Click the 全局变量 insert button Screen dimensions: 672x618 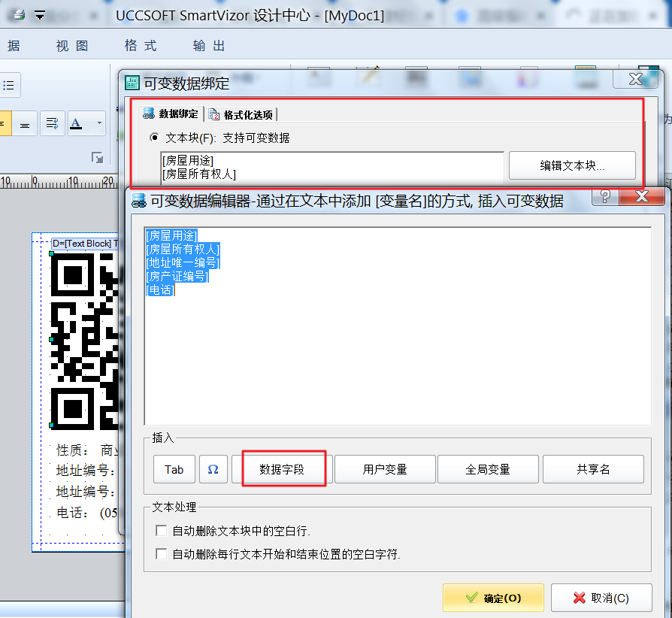pyautogui.click(x=488, y=469)
